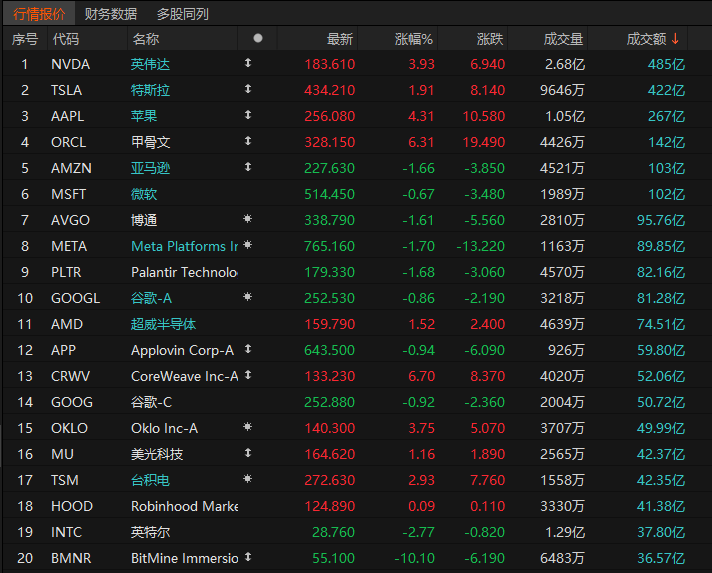
Task: Click the marker icon in AAPL row
Action: coord(248,115)
